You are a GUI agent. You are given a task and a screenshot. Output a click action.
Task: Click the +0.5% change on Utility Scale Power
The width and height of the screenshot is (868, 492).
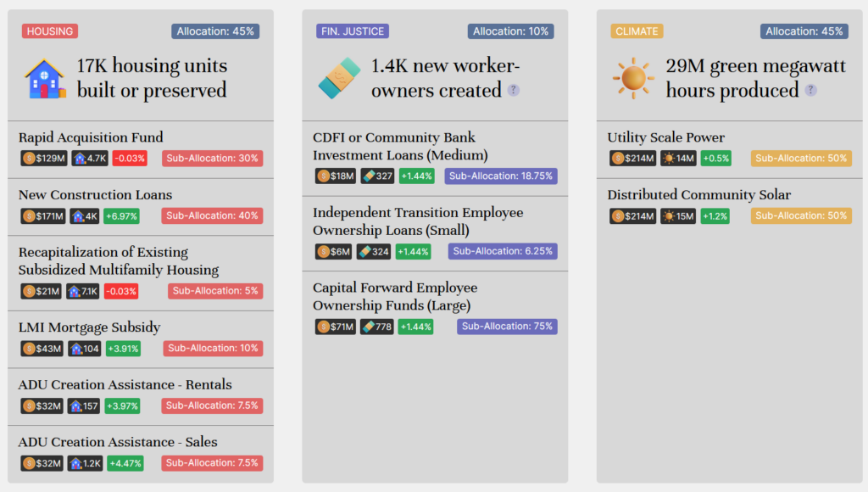[715, 159]
